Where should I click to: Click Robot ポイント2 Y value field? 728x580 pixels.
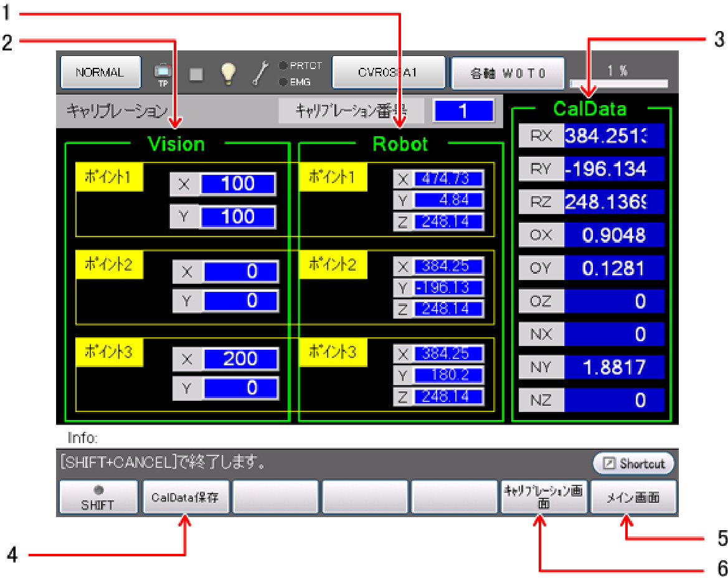click(449, 288)
